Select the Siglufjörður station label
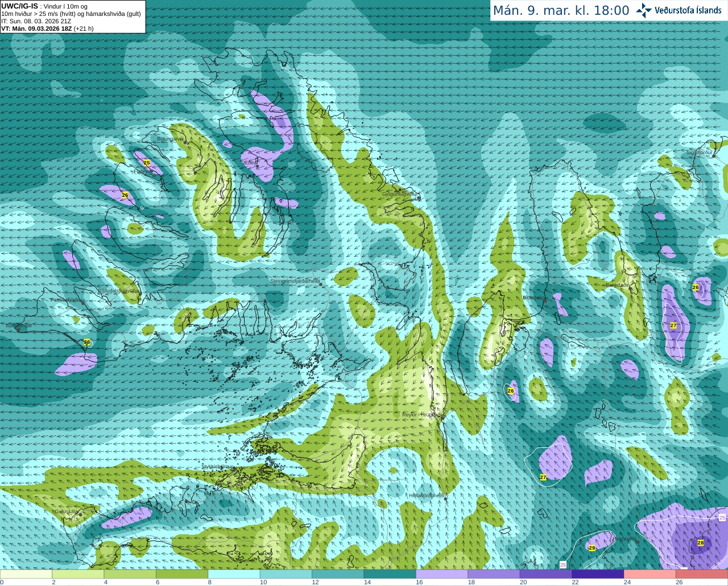The image size is (728, 586). pos(700,152)
